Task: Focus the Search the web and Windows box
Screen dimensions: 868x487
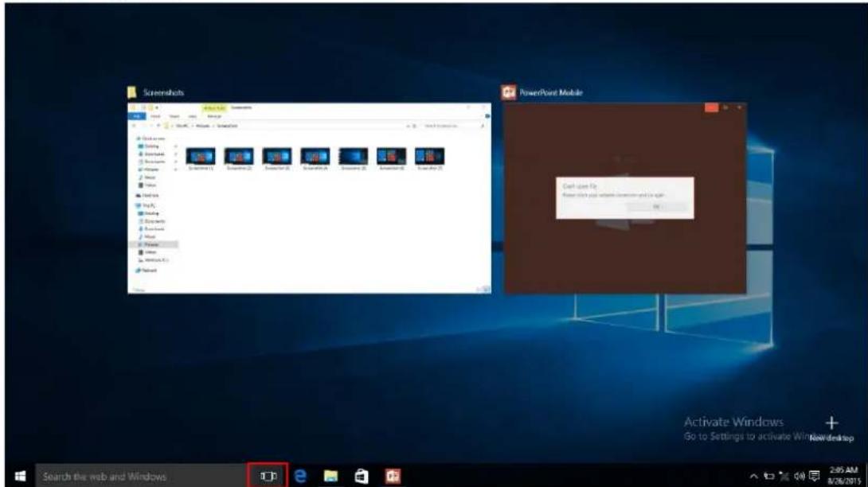Action: coord(141,476)
